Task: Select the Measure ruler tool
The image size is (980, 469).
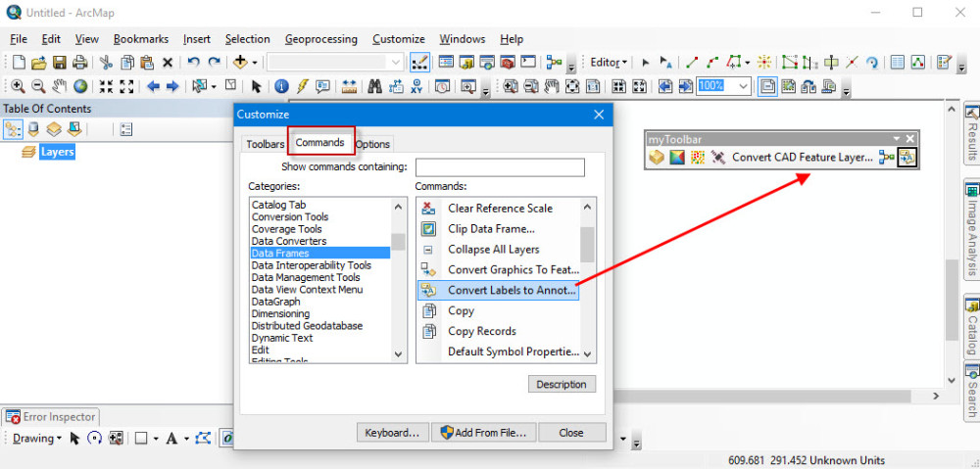Action: [350, 86]
